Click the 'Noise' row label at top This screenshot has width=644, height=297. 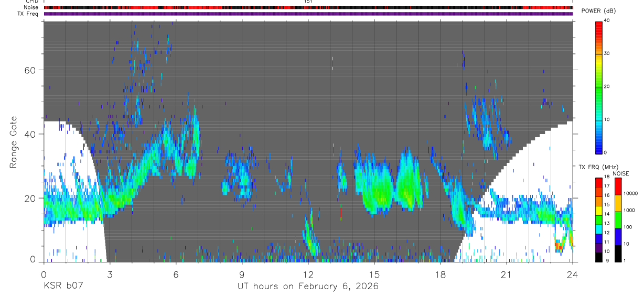coord(31,7)
